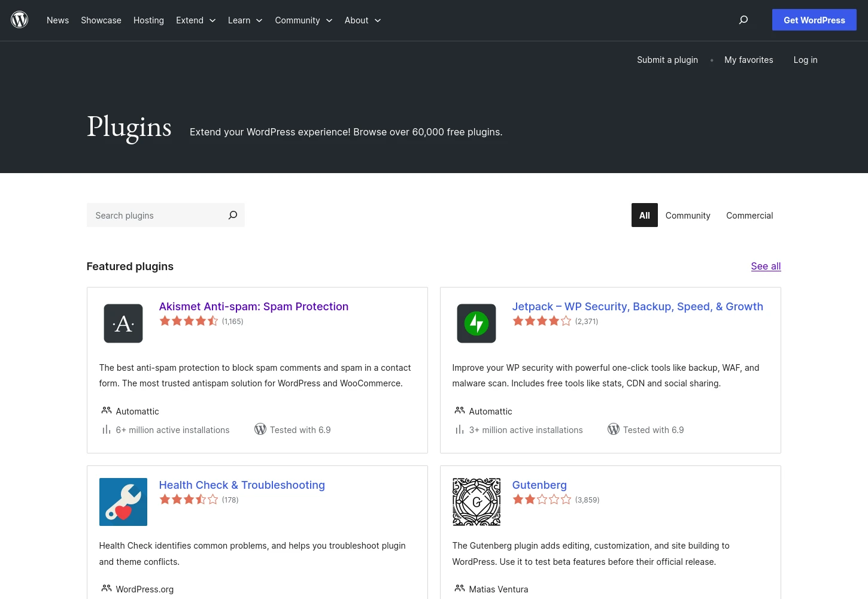Viewport: 868px width, 599px height.
Task: Expand the About menu chevron
Action: click(377, 20)
